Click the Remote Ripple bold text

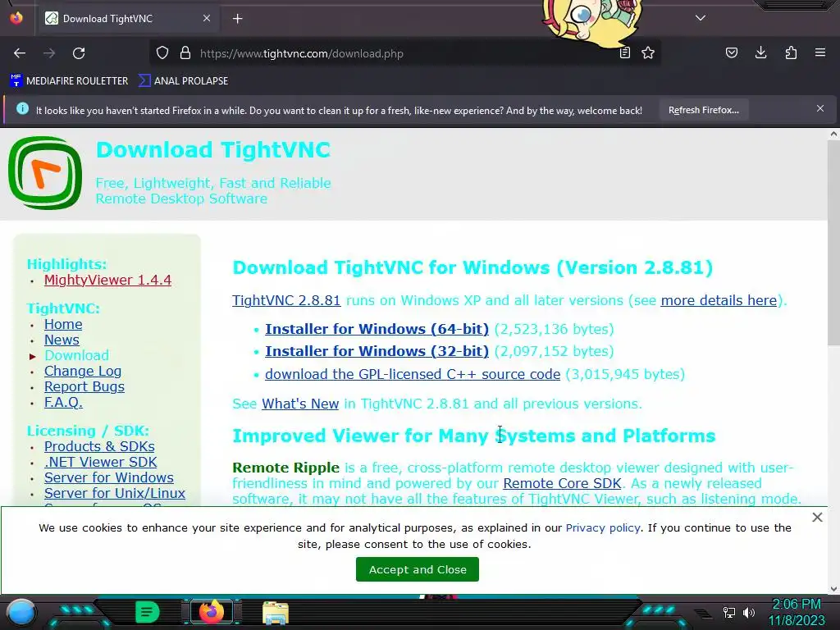pyautogui.click(x=285, y=468)
